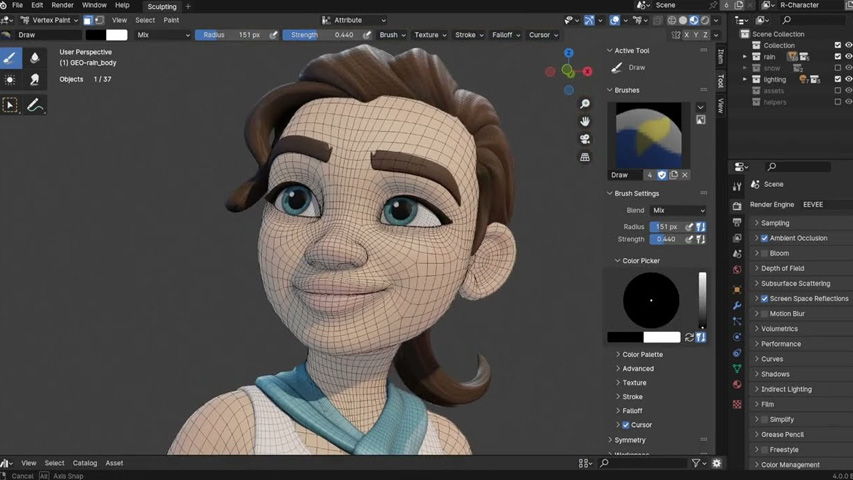The width and height of the screenshot is (853, 480).
Task: Select the Draw brush tool in toolbar
Action: [10, 58]
